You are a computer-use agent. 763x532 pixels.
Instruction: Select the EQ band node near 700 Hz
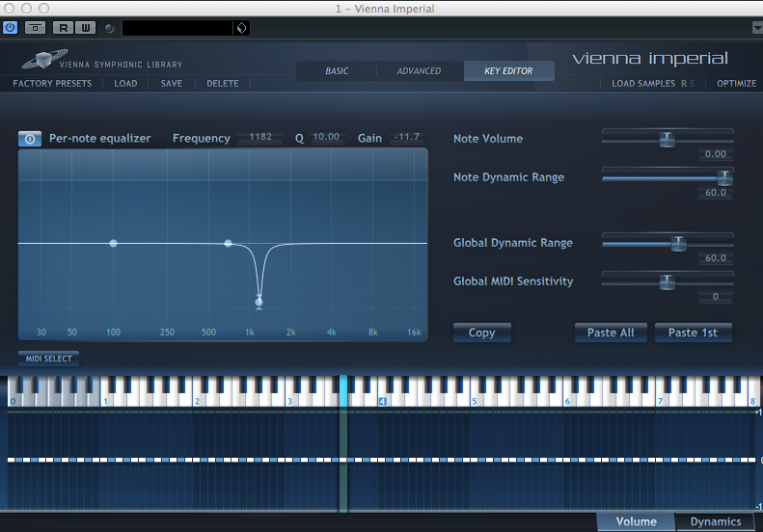pos(228,243)
